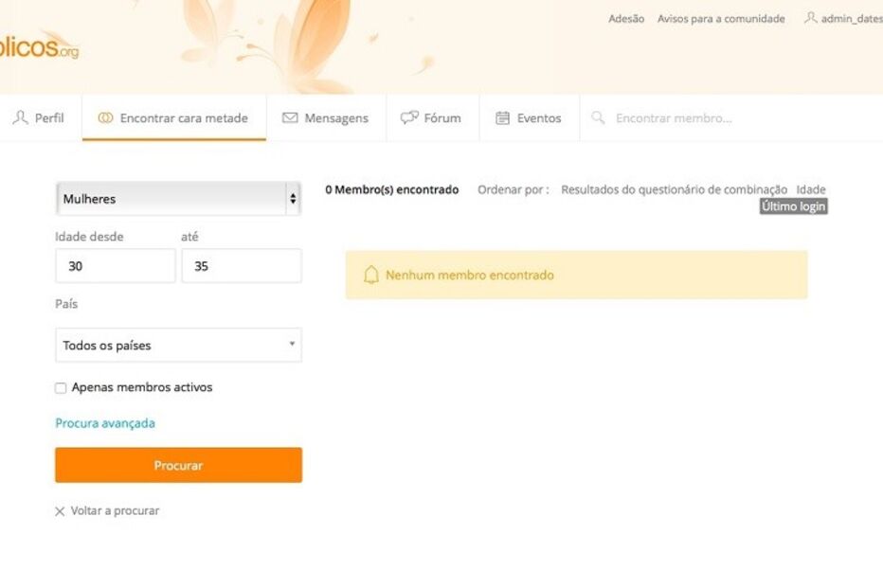883x588 pixels.
Task: Click the speech bubble icon next to Fórum
Action: pyautogui.click(x=409, y=117)
